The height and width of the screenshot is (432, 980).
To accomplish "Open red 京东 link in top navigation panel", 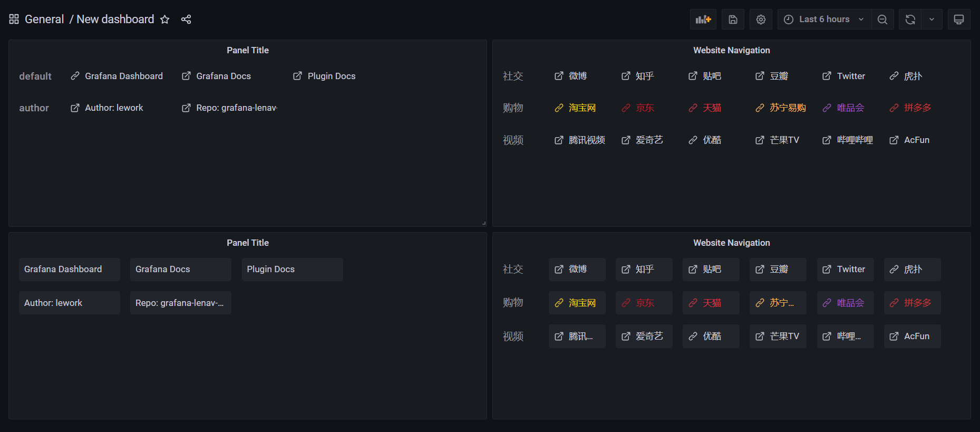I will click(x=638, y=108).
